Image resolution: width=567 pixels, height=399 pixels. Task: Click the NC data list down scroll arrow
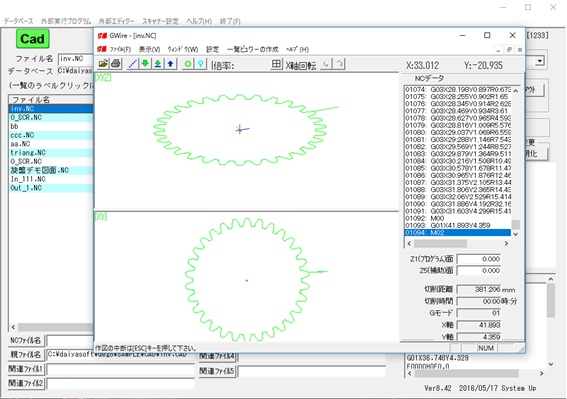516,234
